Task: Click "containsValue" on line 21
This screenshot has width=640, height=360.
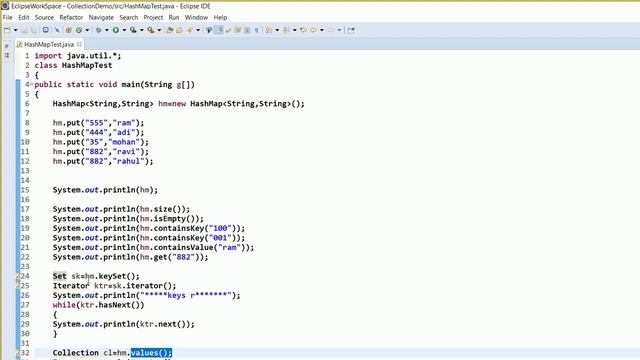Action: pyautogui.click(x=184, y=247)
